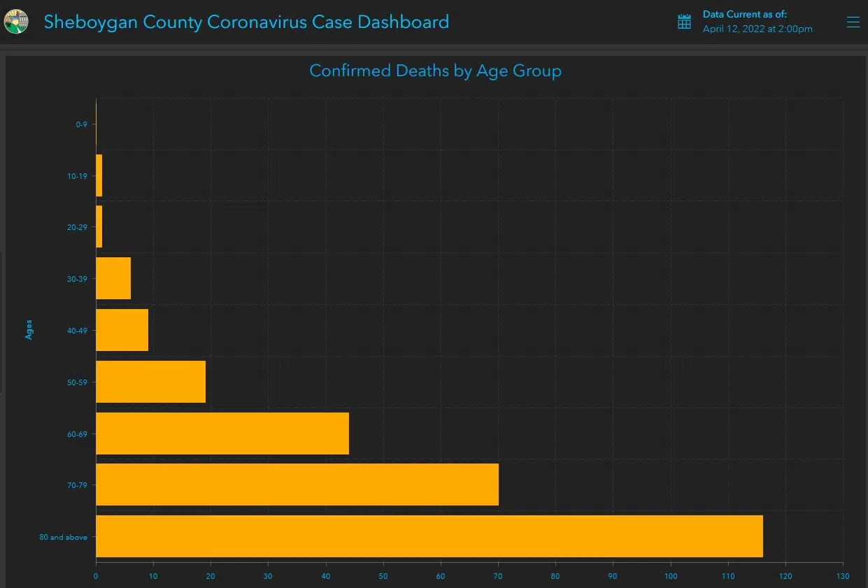Click the 100 tick on horizontal axis
Screen dimensions: 868x588
[670, 576]
